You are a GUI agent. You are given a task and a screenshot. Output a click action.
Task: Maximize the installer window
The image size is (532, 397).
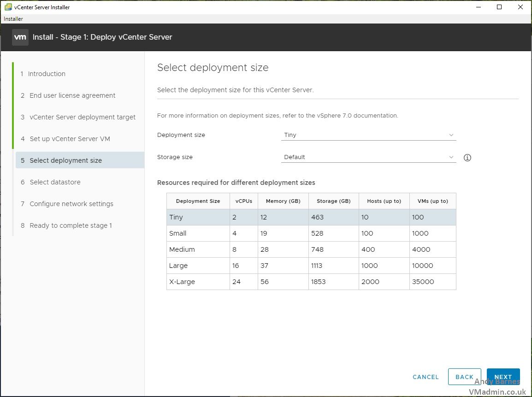pyautogui.click(x=499, y=7)
